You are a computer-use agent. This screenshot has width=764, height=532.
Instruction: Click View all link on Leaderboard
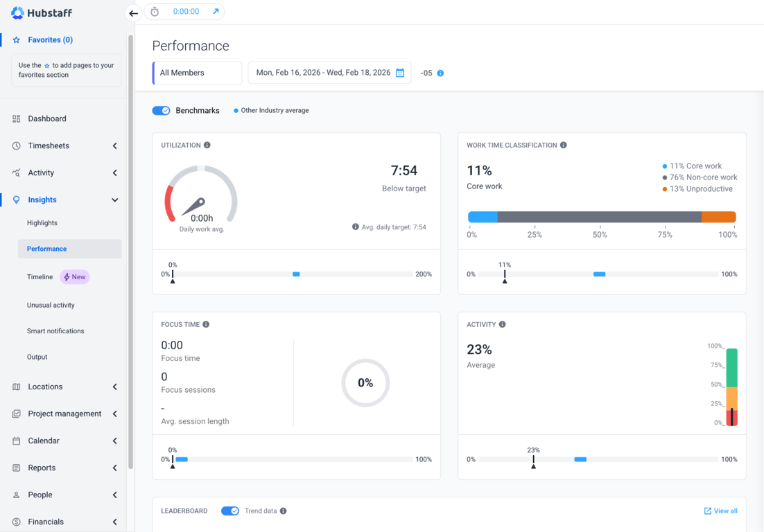(x=720, y=511)
